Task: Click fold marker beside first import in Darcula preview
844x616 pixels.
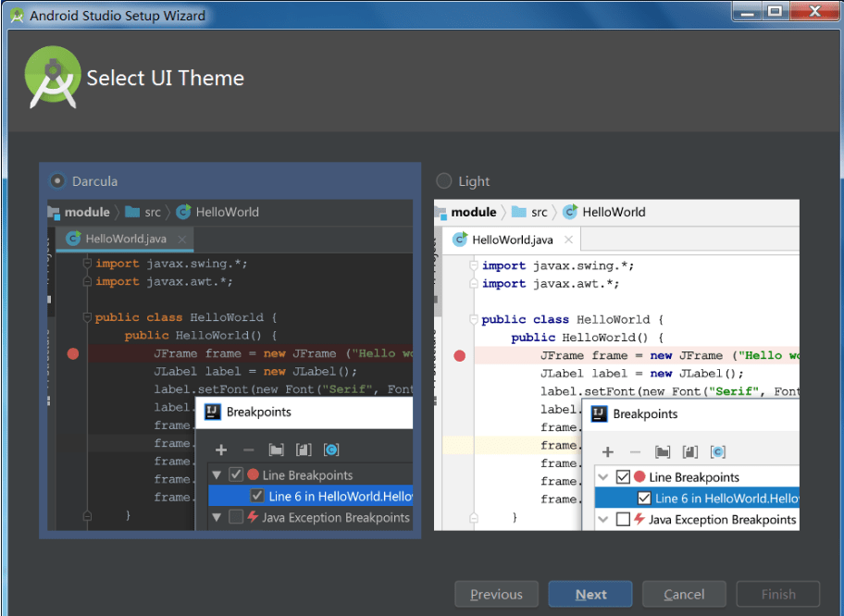Action: [x=87, y=263]
